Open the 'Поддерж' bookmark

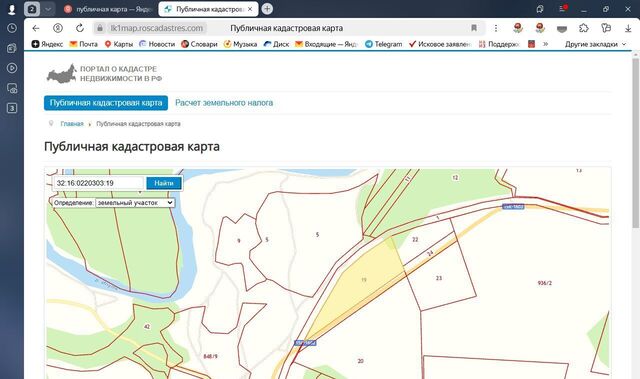point(499,44)
